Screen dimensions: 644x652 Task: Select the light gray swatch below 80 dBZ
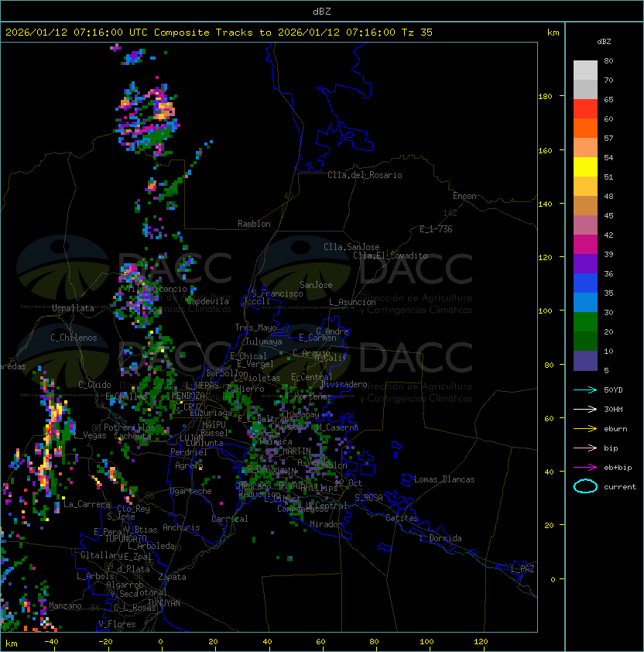[x=585, y=70]
